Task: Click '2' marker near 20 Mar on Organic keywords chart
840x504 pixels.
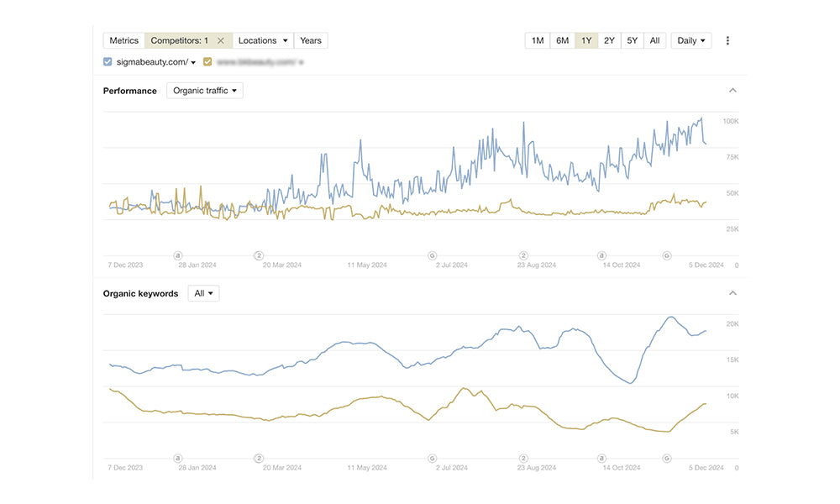Action: [x=259, y=459]
